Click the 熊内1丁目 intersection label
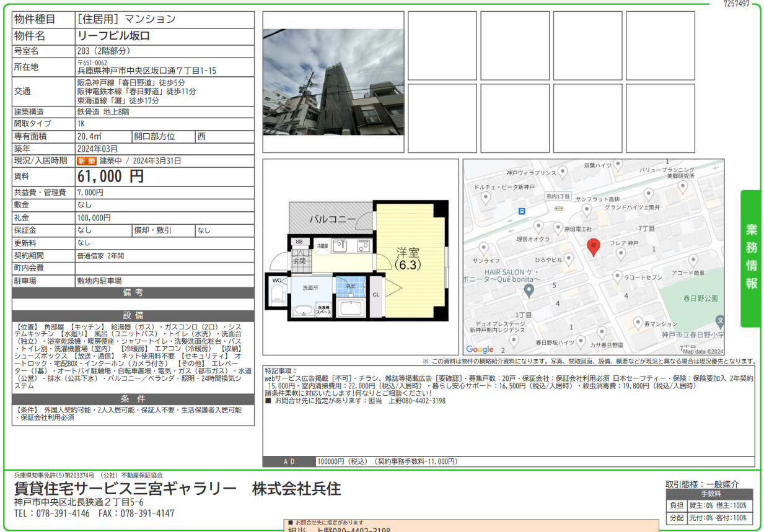This screenshot has width=764, height=532. (558, 196)
